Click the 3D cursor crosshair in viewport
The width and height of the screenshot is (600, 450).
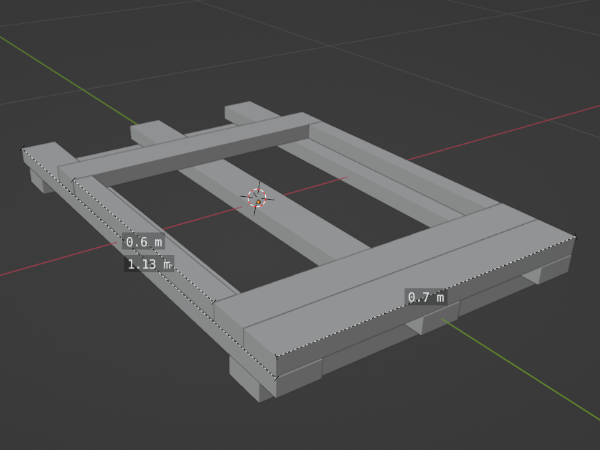click(x=257, y=198)
